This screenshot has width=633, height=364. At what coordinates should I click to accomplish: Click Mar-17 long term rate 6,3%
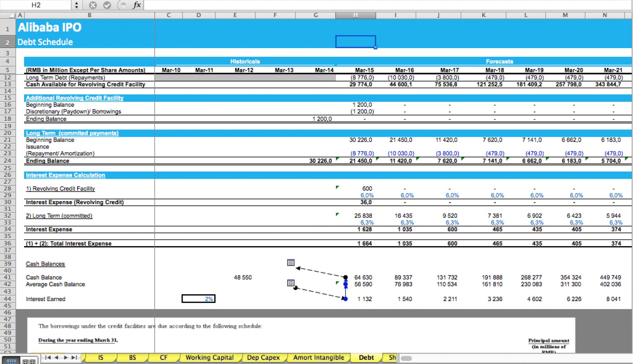point(452,223)
